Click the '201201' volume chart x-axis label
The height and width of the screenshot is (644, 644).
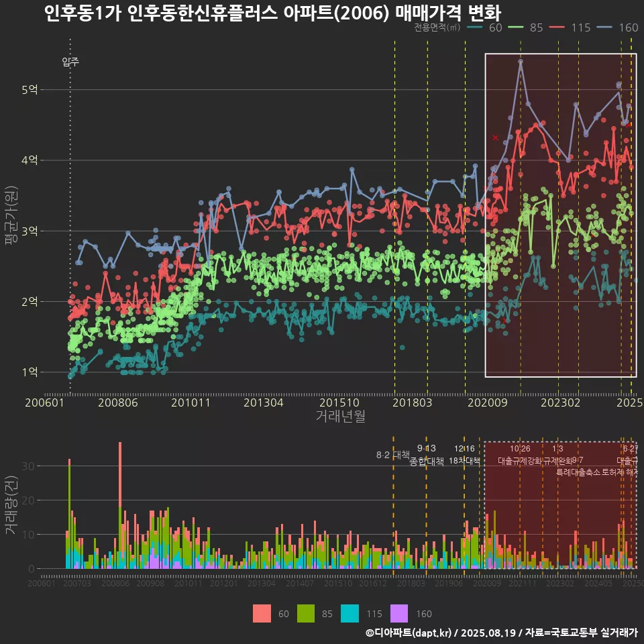224,583
